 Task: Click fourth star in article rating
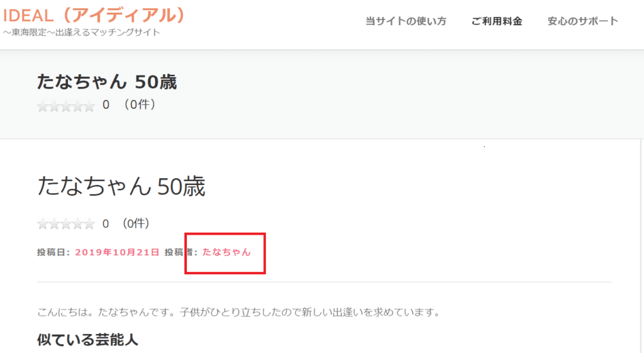[x=77, y=224]
